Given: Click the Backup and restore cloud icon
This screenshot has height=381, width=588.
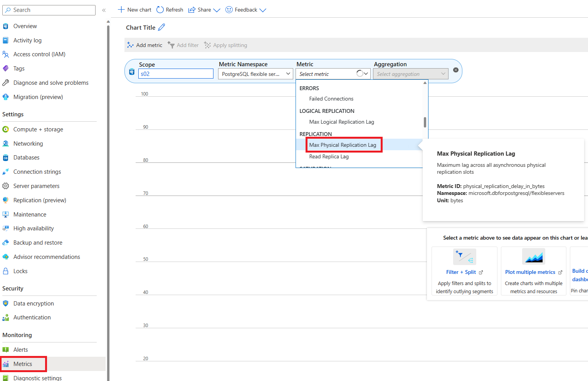Looking at the screenshot, I should pyautogui.click(x=5, y=243).
